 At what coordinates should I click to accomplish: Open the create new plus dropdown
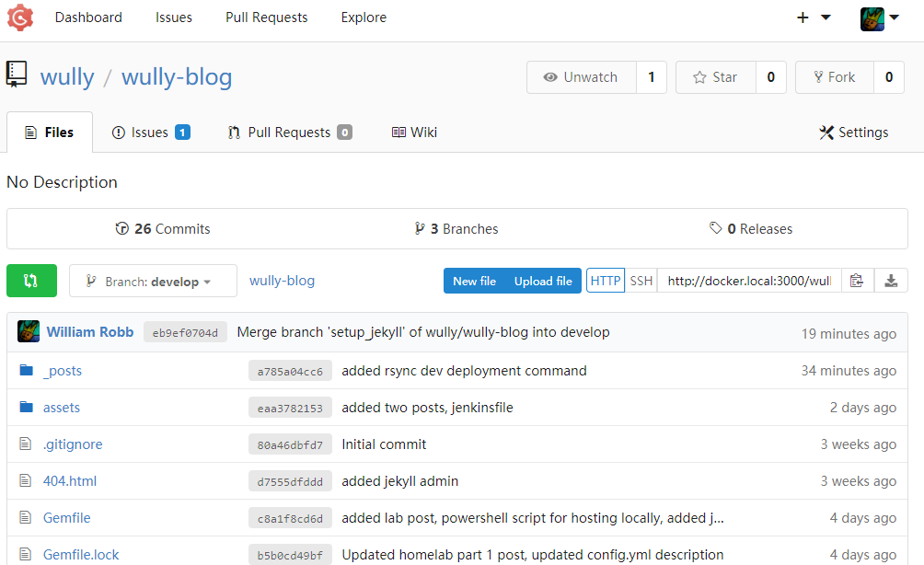point(813,17)
